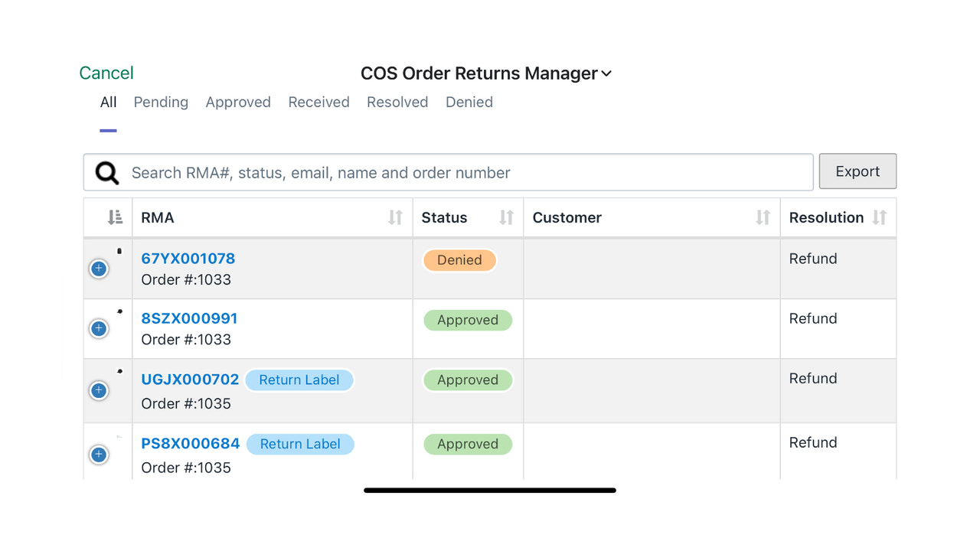
Task: Click the Return Label badge for UGJX000702
Action: point(299,380)
